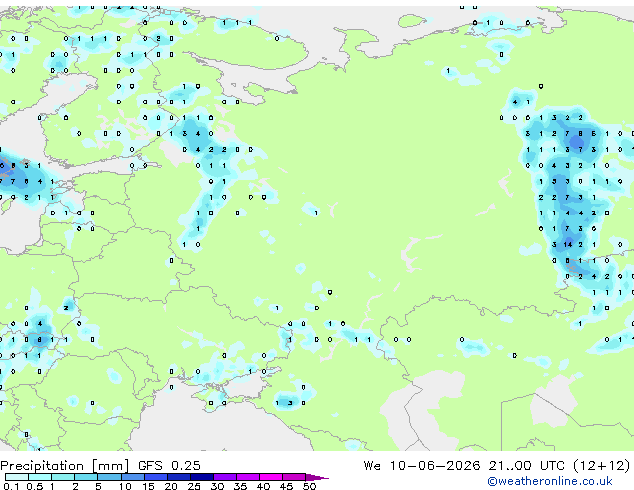Click the '25' legend scale label

[x=194, y=486]
